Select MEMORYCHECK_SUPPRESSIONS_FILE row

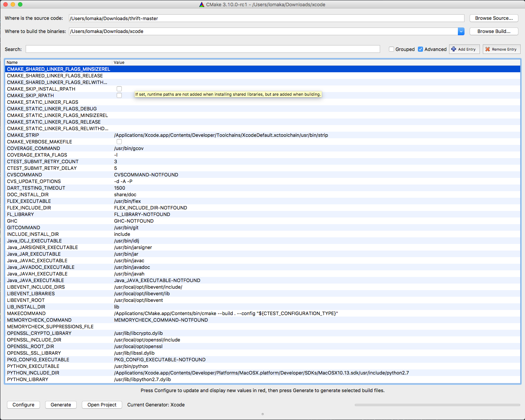pyautogui.click(x=263, y=326)
